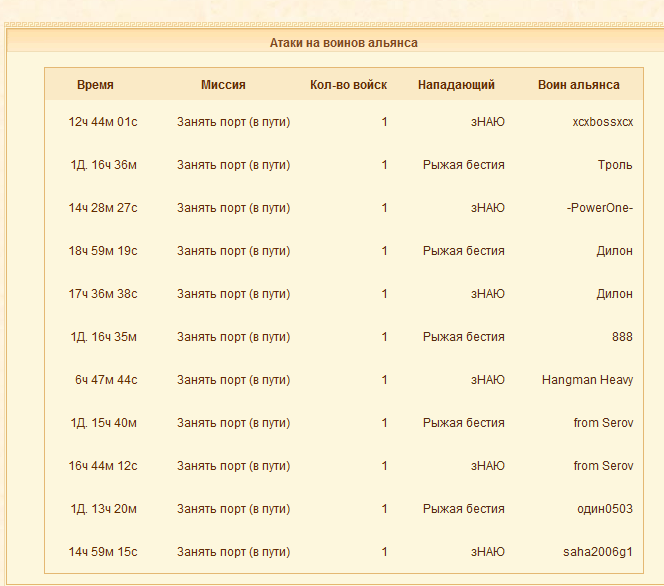This screenshot has height=586, width=664.
Task: Click Дилон in the 18ч 59м 19с row
Action: [x=614, y=251]
